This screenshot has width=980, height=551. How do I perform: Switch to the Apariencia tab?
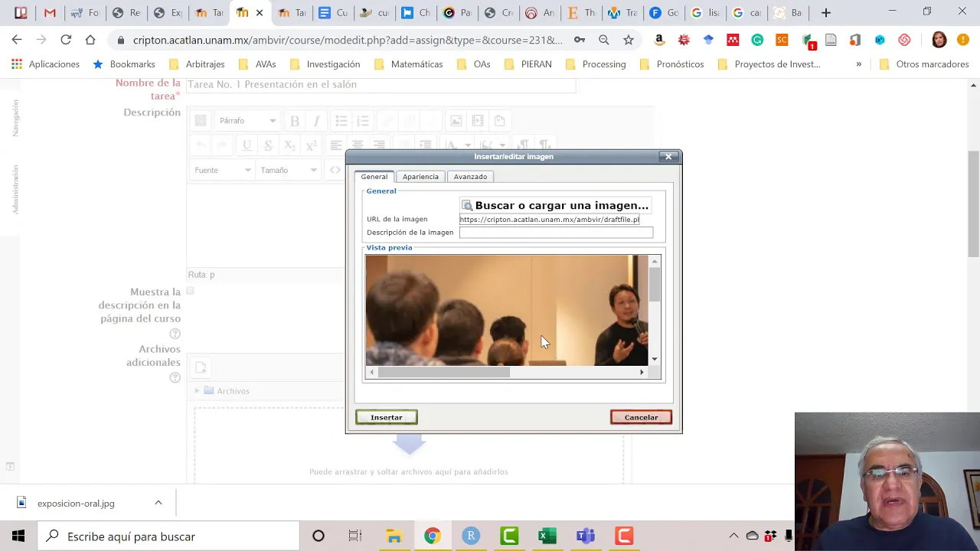(x=420, y=177)
